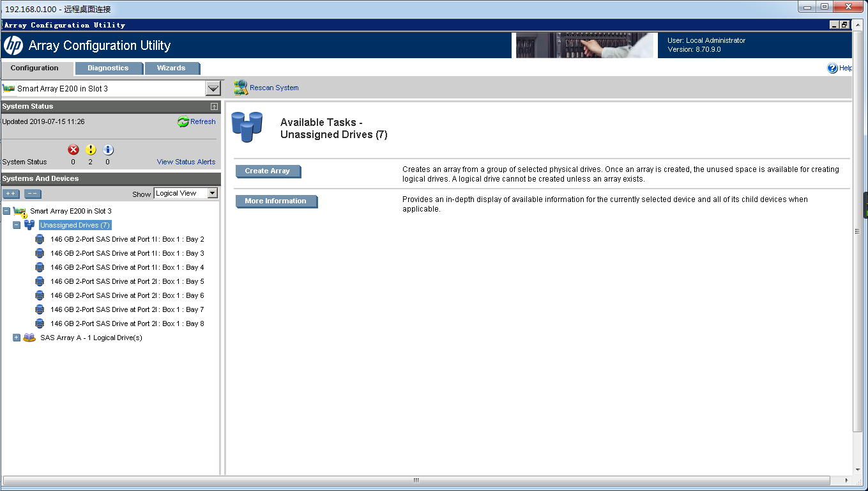Select SAS drive at Port 1I Bay 3

pos(128,253)
